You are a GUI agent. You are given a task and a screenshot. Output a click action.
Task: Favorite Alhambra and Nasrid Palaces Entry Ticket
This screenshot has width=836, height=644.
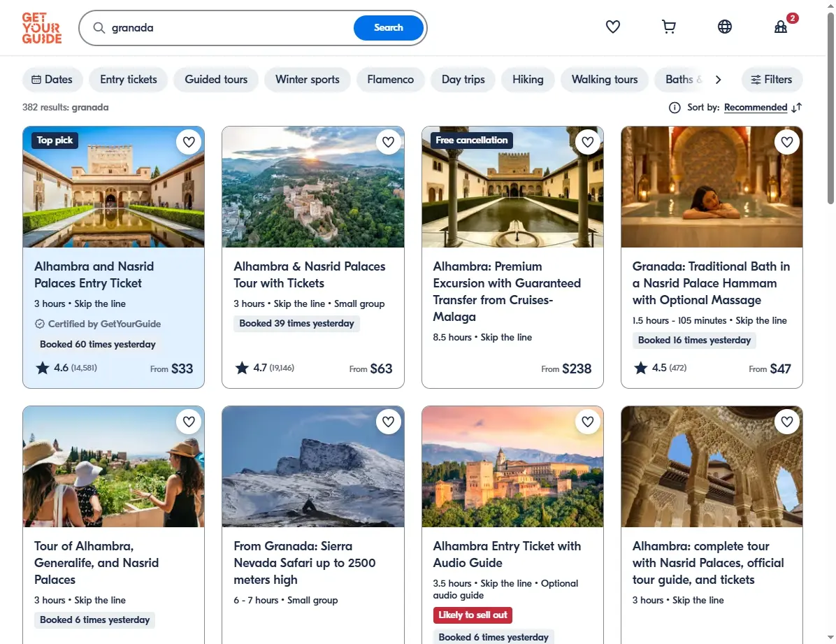pyautogui.click(x=189, y=142)
